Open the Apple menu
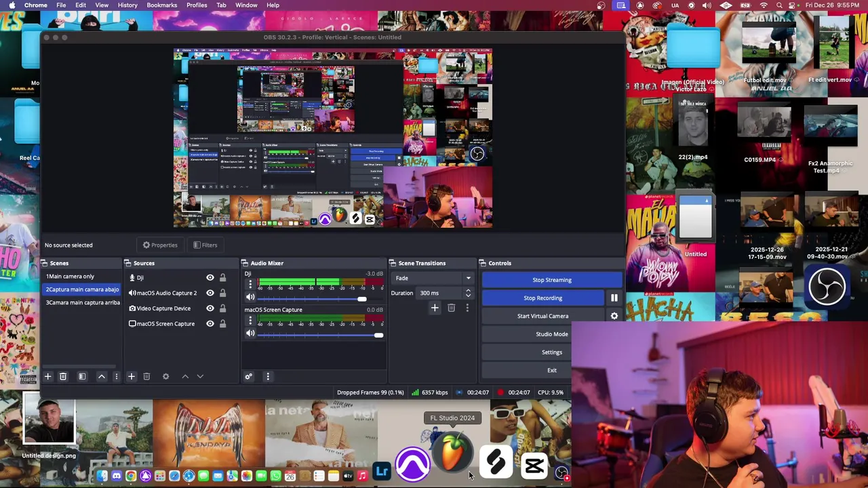 [12, 5]
